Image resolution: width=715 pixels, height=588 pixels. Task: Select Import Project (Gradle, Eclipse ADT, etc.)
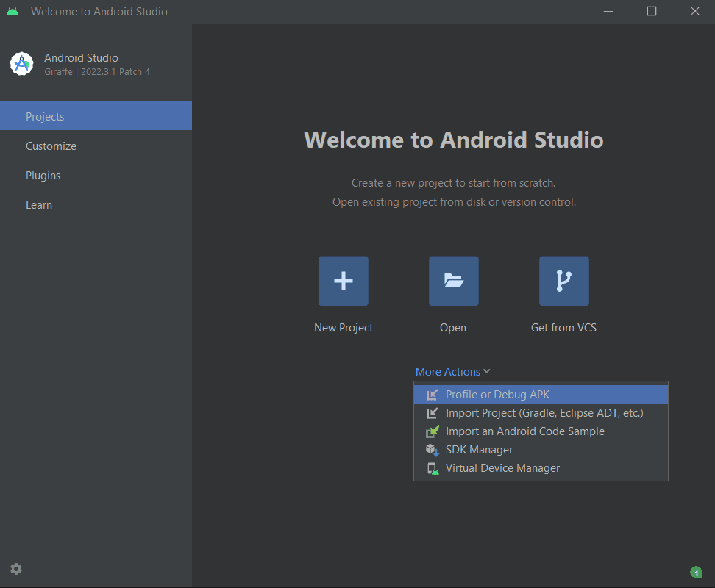(x=541, y=413)
